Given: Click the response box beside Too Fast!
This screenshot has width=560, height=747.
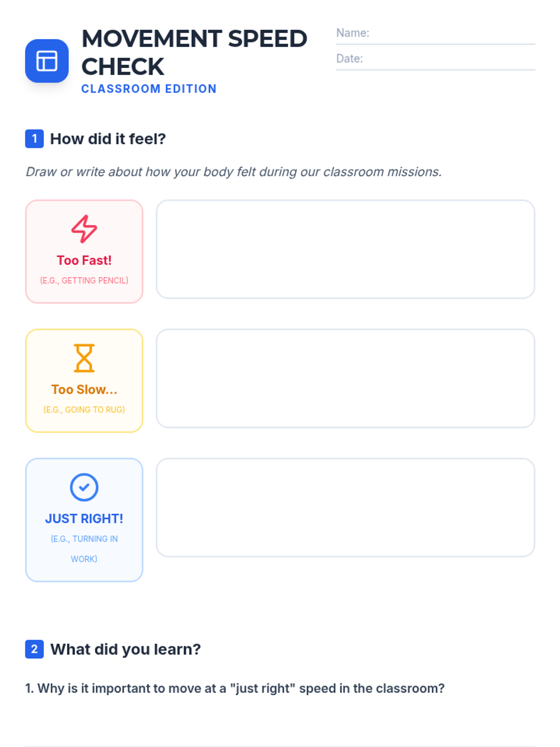Looking at the screenshot, I should 345,249.
